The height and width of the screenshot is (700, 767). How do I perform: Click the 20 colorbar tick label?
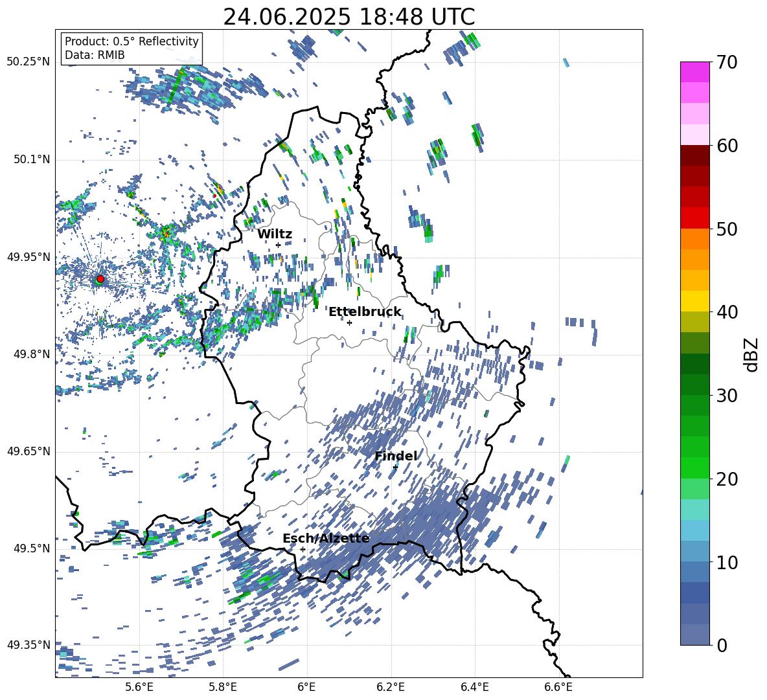coord(727,479)
